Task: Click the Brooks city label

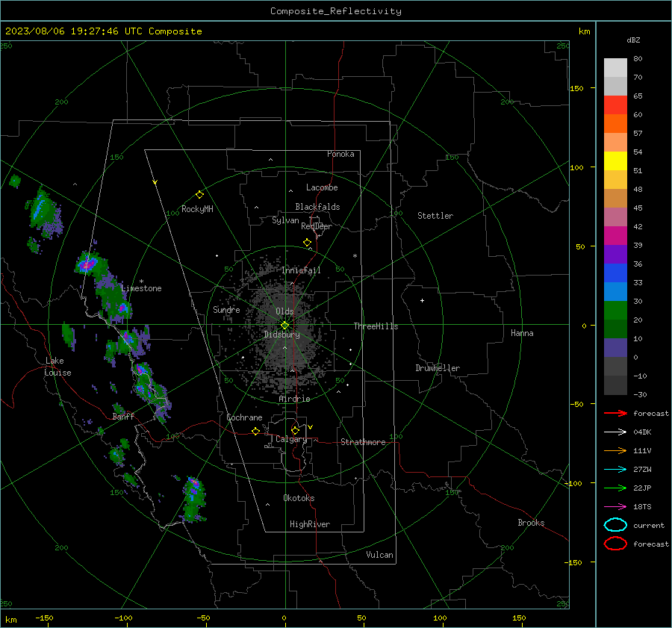Action: click(531, 523)
